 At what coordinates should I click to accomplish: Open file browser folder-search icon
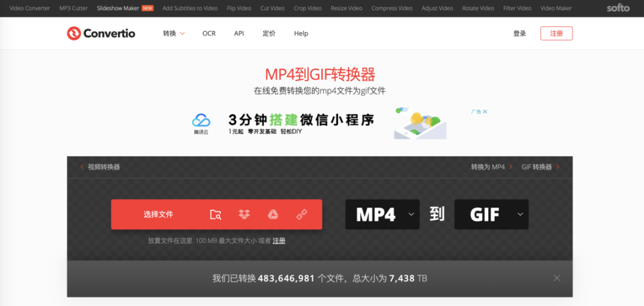click(216, 214)
